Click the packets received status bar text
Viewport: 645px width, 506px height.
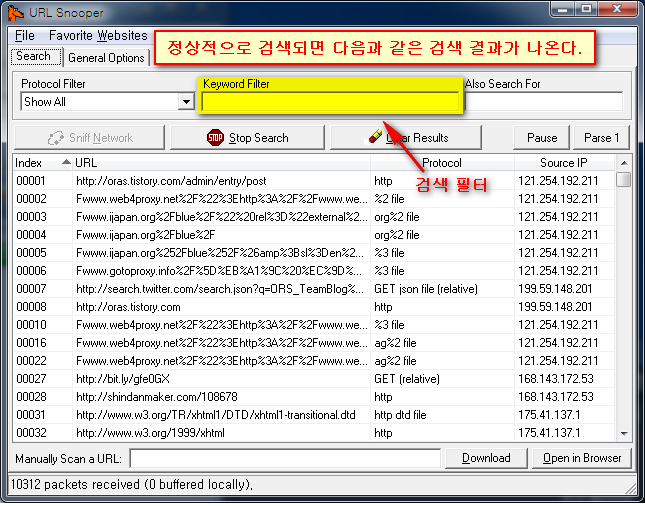(x=131, y=485)
